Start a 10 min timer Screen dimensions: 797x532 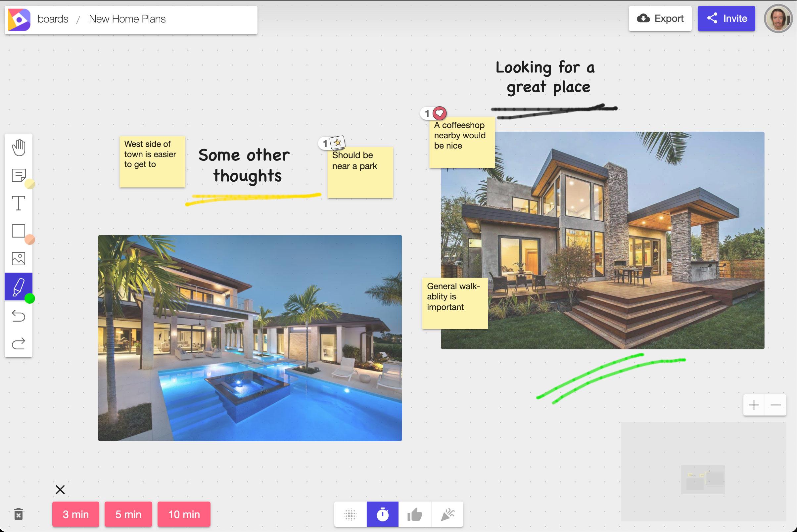pos(184,514)
